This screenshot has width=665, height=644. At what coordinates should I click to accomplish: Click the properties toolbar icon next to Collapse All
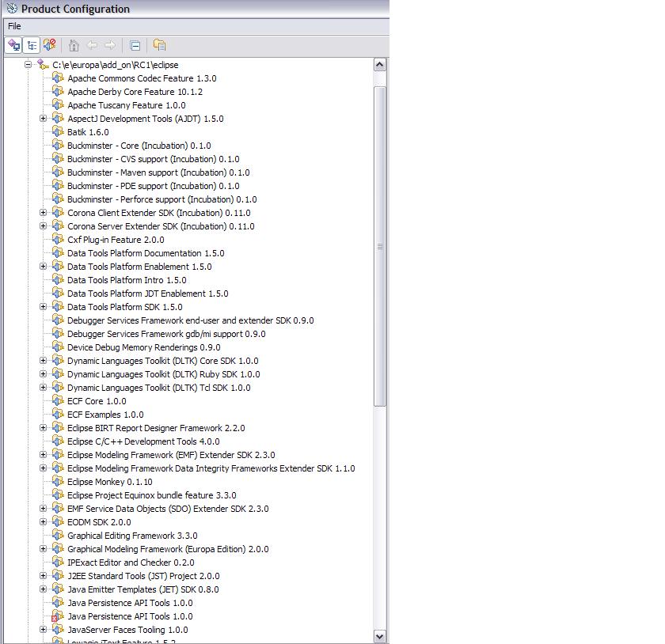pos(159,45)
